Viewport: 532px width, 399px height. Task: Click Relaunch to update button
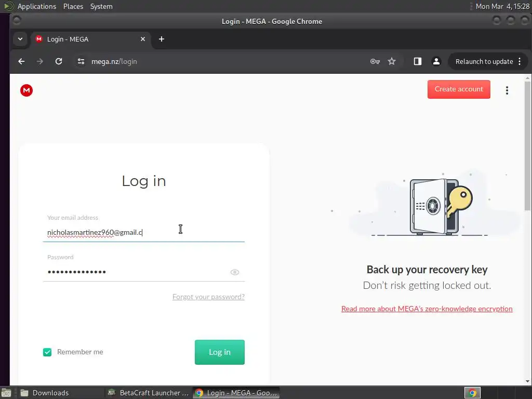click(484, 61)
